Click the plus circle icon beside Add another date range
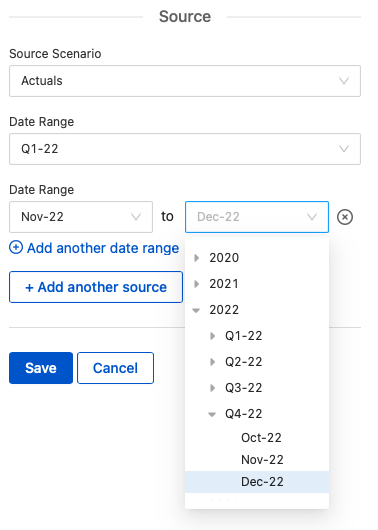Viewport: 378px width, 530px height. pyautogui.click(x=16, y=247)
